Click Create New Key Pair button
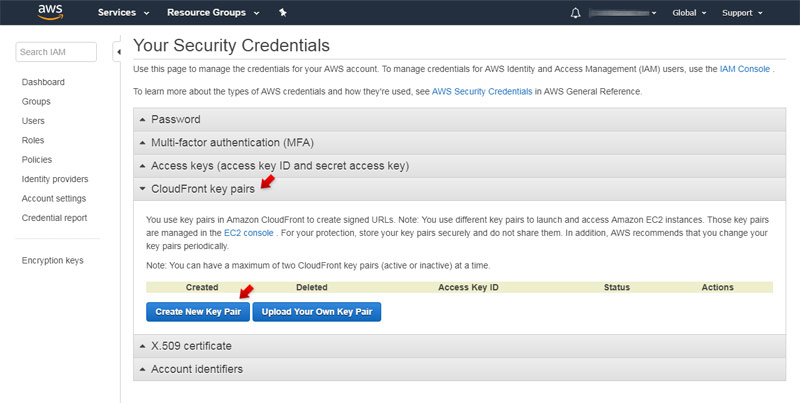This screenshot has width=800, height=403. click(198, 312)
